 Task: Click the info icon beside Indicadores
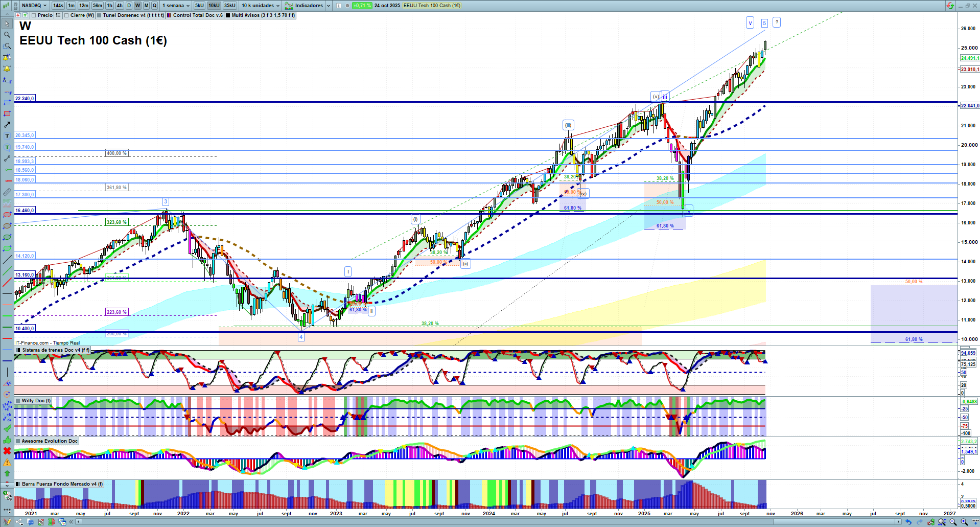pyautogui.click(x=339, y=6)
